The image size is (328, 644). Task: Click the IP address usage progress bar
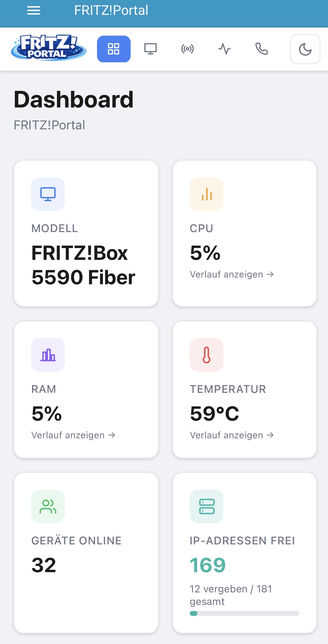[x=244, y=613]
